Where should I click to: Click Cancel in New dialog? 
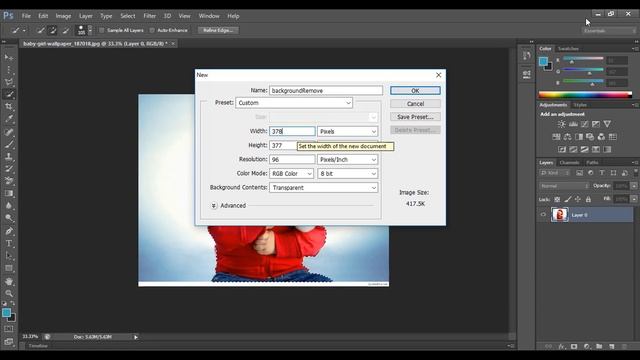[x=415, y=104]
